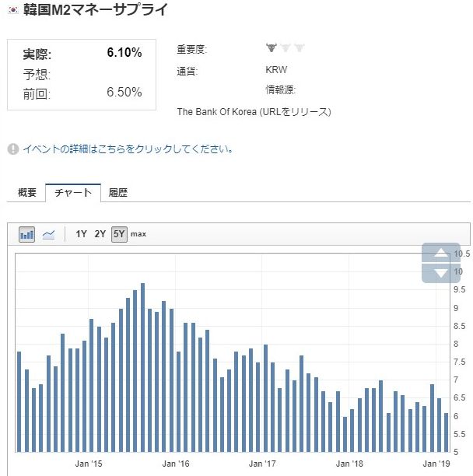The image size is (473, 476).
Task: Select the 1Y chart range
Action: point(81,234)
